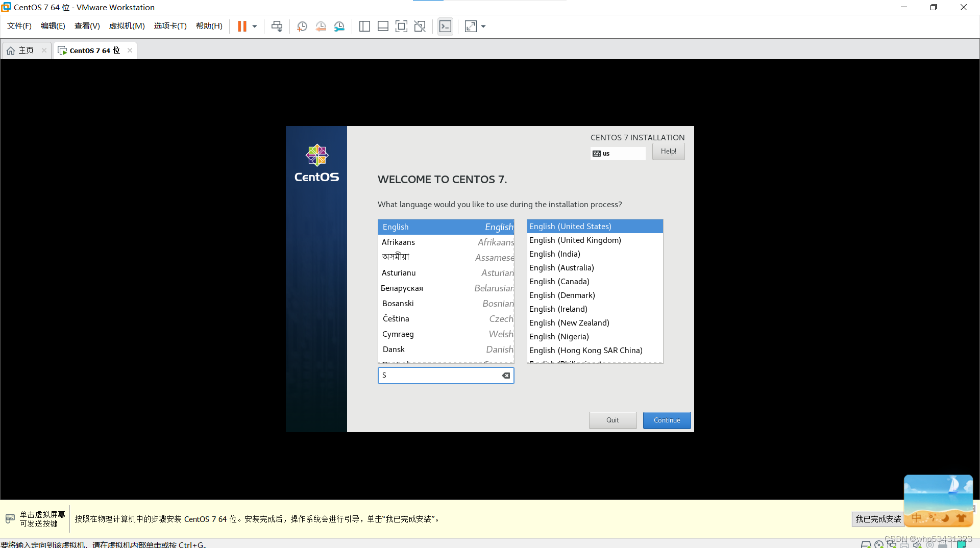Screen dimensions: 980x548
Task: Select Cymraeg (Welsh) language
Action: (x=446, y=334)
